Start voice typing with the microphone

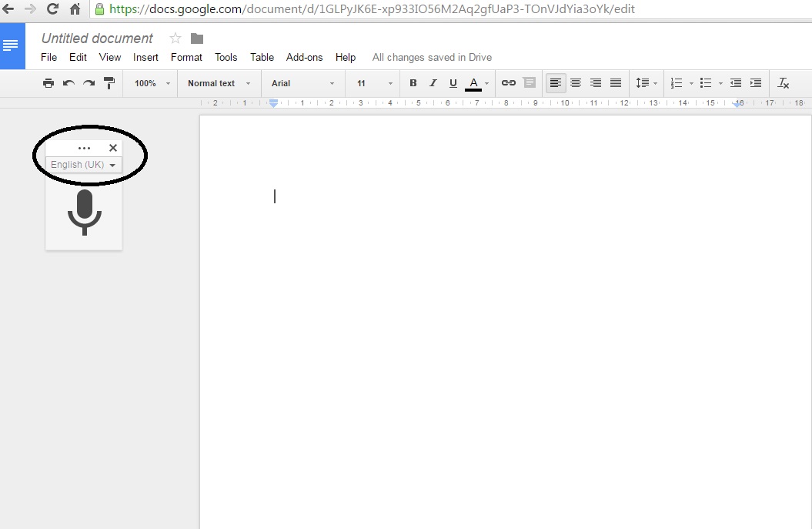tap(85, 213)
